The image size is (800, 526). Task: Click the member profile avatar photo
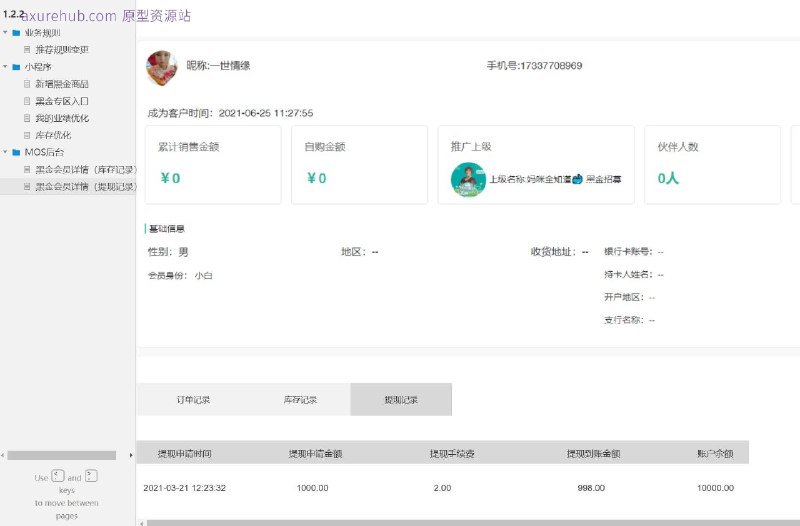pos(162,67)
